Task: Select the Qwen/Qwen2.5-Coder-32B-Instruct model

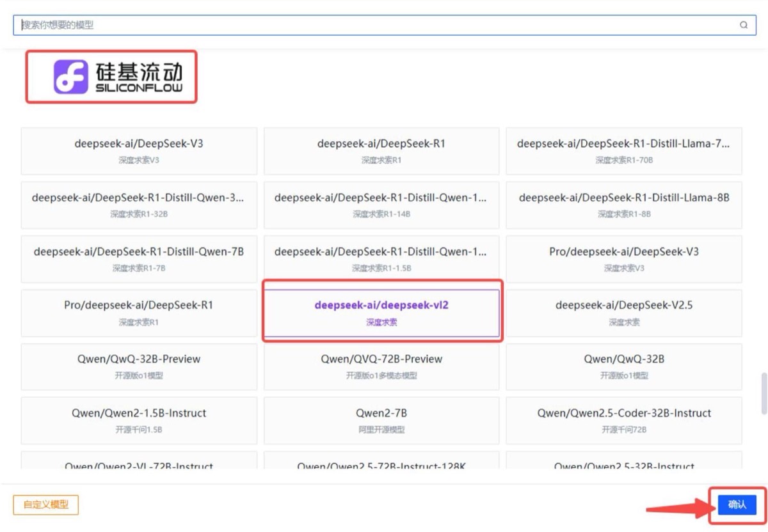Action: 624,421
